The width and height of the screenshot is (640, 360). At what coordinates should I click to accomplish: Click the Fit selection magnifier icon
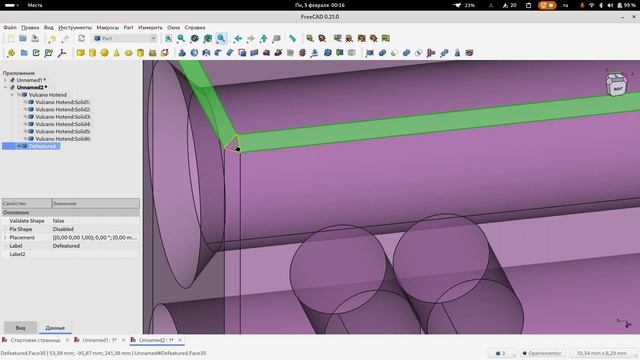181,38
